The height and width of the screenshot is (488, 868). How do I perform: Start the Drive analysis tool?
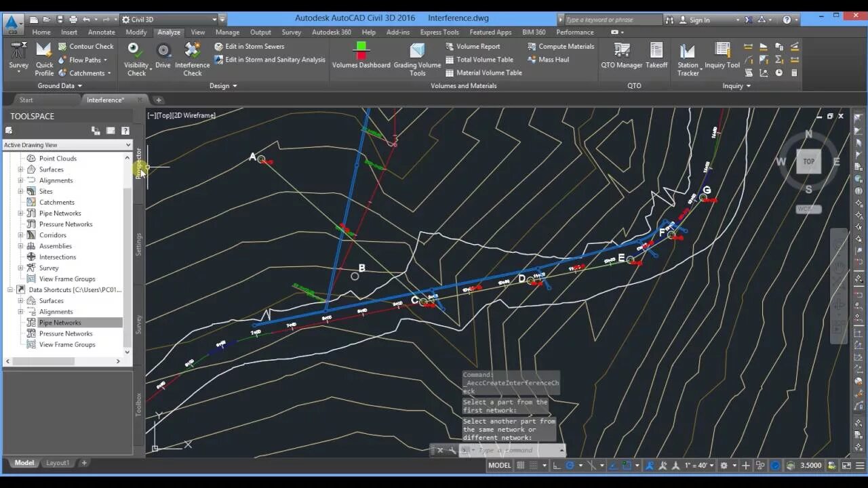click(163, 55)
